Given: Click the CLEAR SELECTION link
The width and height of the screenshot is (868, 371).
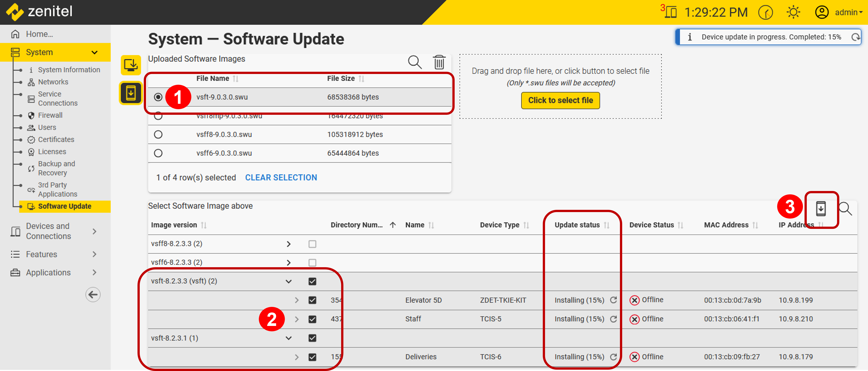Looking at the screenshot, I should click(x=281, y=177).
